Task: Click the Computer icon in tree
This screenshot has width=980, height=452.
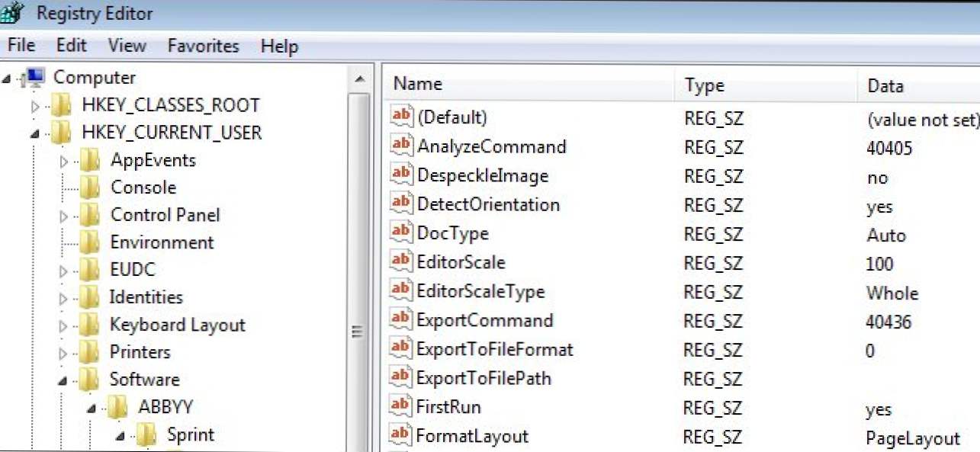Action: 35,77
